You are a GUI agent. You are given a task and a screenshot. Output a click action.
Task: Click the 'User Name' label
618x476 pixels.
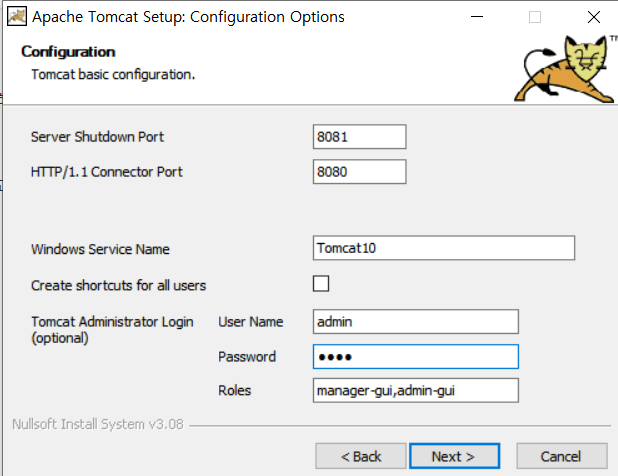pyautogui.click(x=251, y=322)
